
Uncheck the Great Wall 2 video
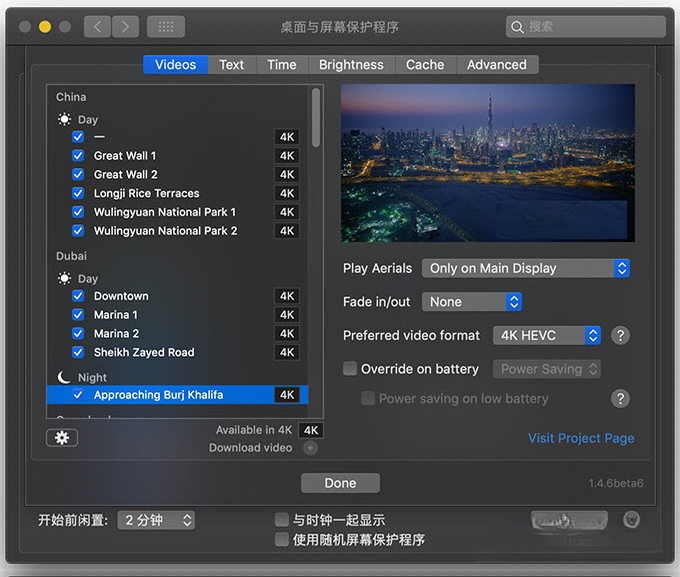coord(78,174)
